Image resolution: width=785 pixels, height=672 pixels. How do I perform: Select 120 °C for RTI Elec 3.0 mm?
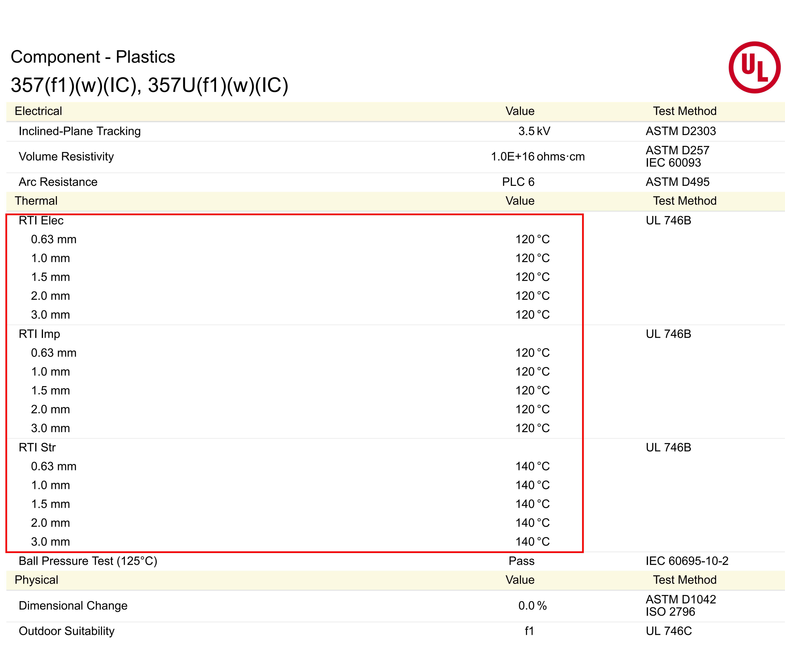[532, 315]
